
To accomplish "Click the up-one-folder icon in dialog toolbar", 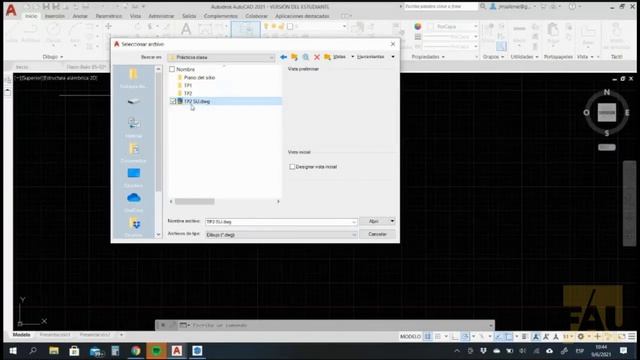I will 294,57.
